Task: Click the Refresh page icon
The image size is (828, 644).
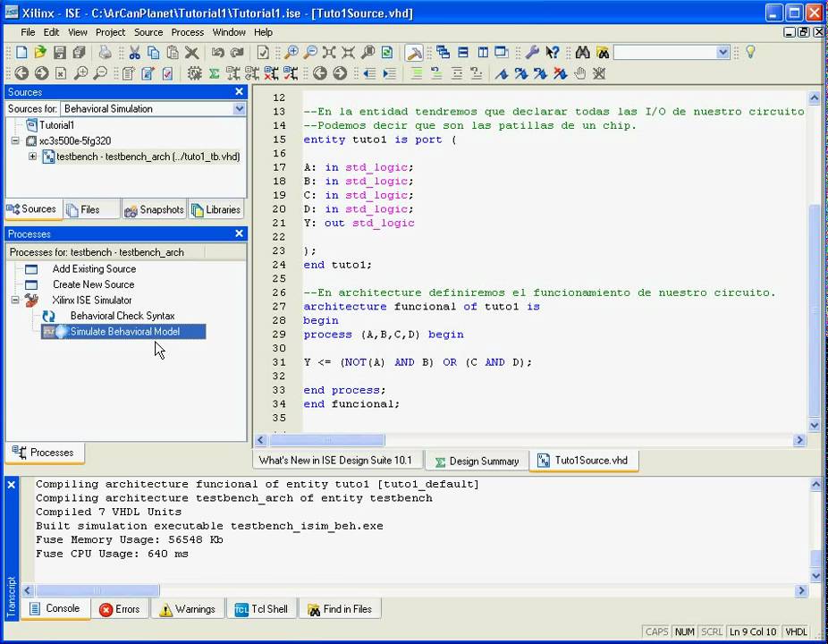Action: pyautogui.click(x=387, y=52)
